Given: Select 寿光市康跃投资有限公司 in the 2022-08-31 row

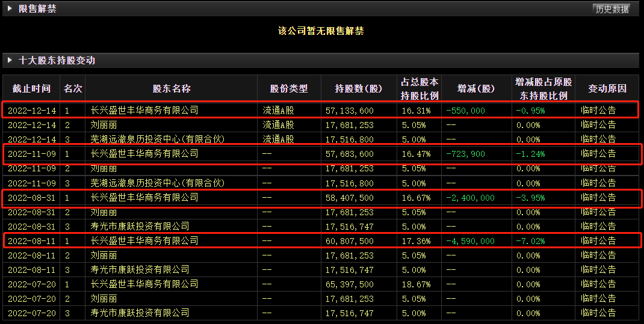Looking at the screenshot, I should 140,227.
